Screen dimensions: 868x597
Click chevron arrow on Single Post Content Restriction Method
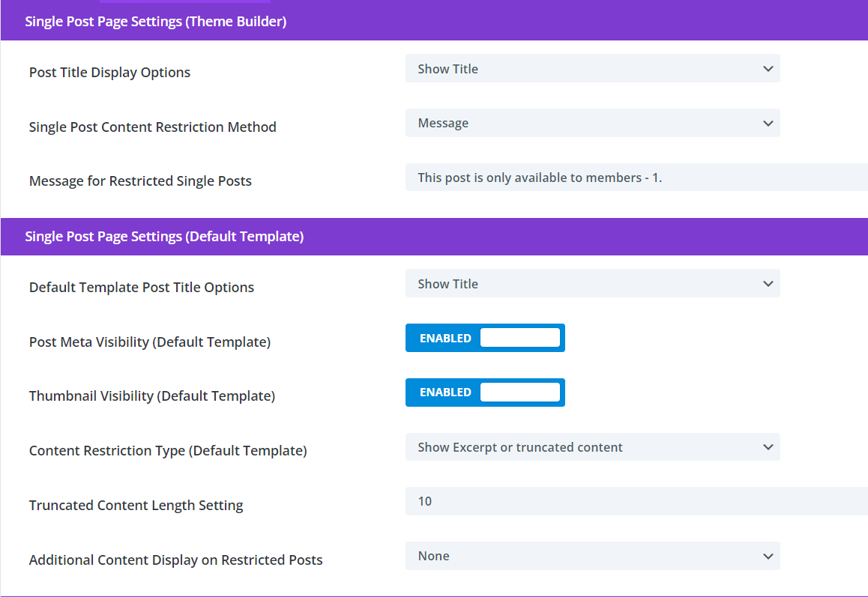[768, 123]
